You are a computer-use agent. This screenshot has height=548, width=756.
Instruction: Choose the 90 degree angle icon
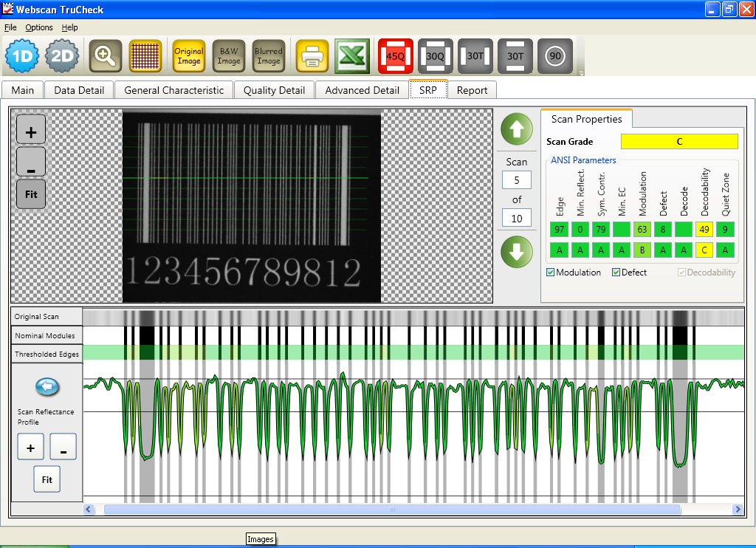click(x=555, y=56)
